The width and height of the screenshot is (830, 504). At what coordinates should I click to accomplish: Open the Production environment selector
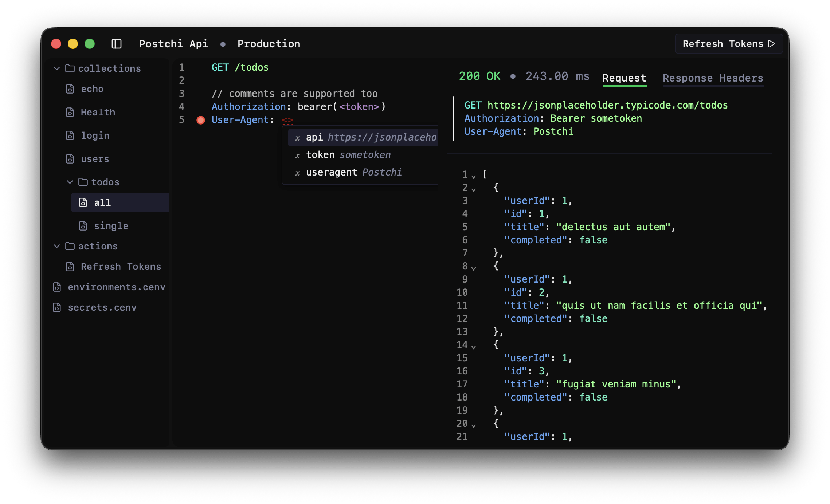click(x=269, y=44)
